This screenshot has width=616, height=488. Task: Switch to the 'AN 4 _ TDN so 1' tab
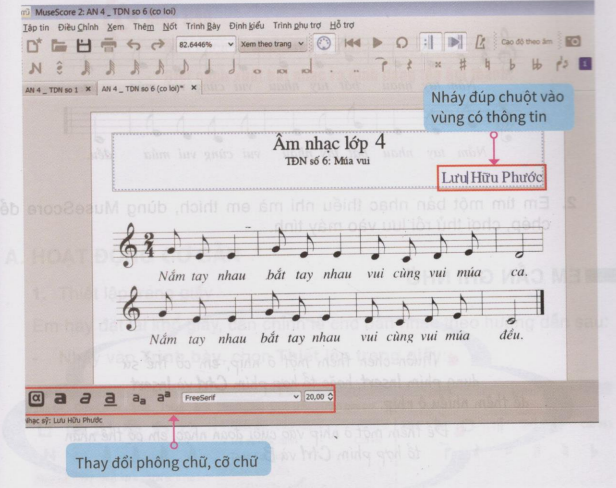(53, 88)
